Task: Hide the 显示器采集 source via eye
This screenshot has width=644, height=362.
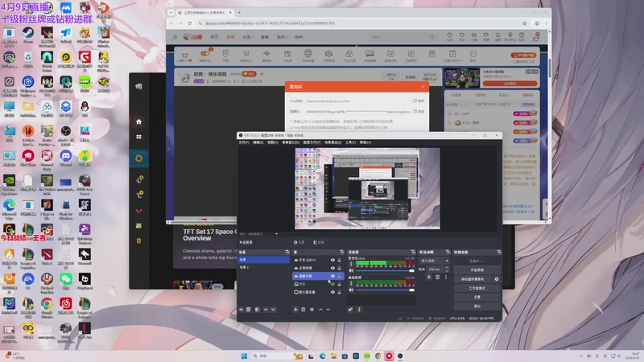Action: point(332,292)
